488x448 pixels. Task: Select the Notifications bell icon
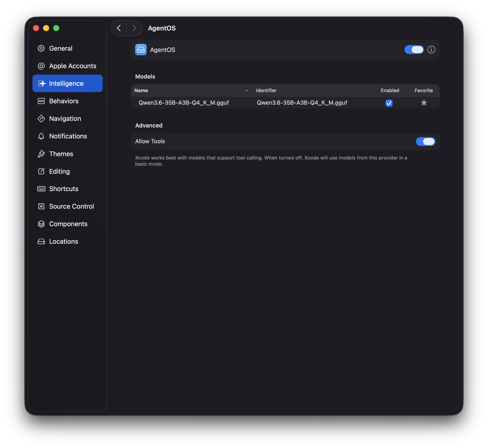41,136
